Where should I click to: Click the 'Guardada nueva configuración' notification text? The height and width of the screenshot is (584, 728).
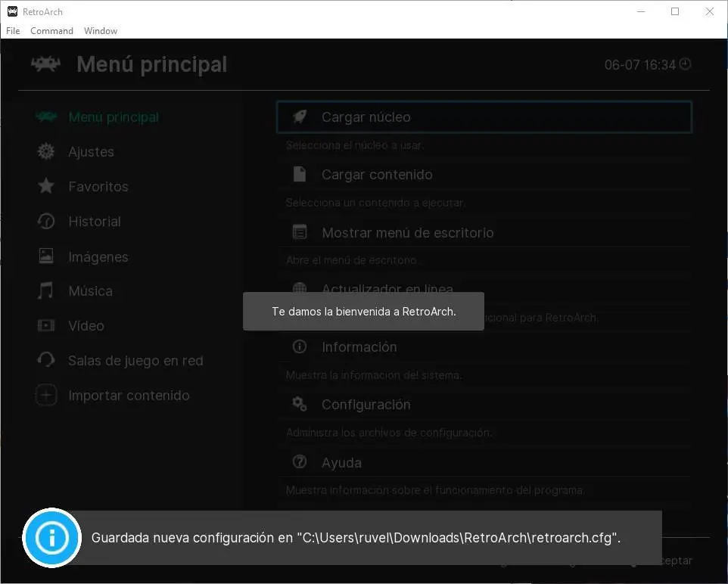(x=356, y=538)
